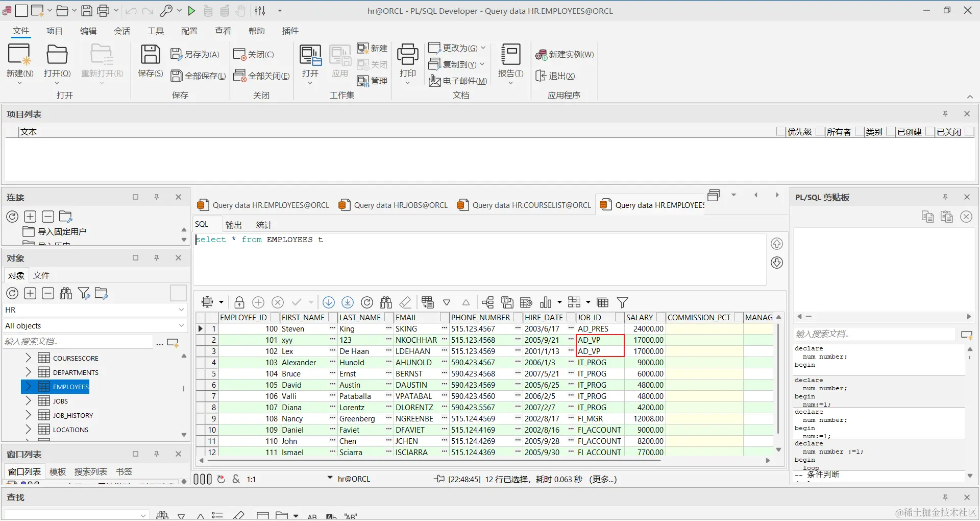Click next SQL down-arrow circle beside editor
Viewport: 980px width, 521px height.
pyautogui.click(x=777, y=263)
